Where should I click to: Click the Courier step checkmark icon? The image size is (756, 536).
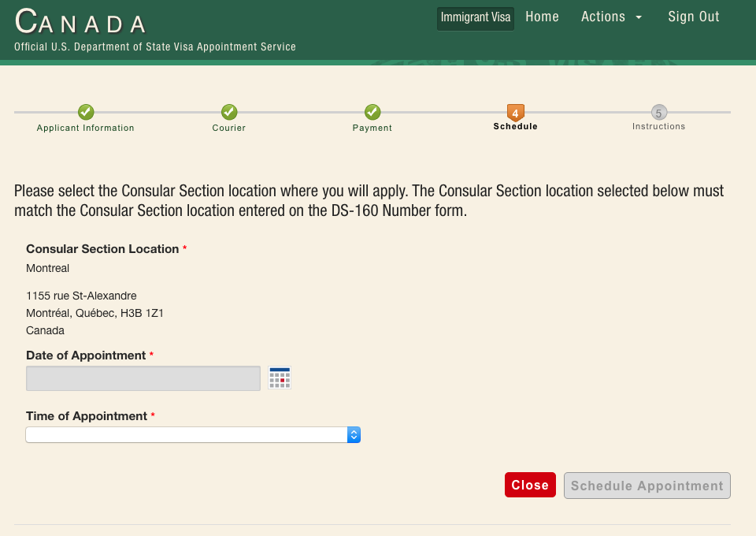(x=229, y=112)
